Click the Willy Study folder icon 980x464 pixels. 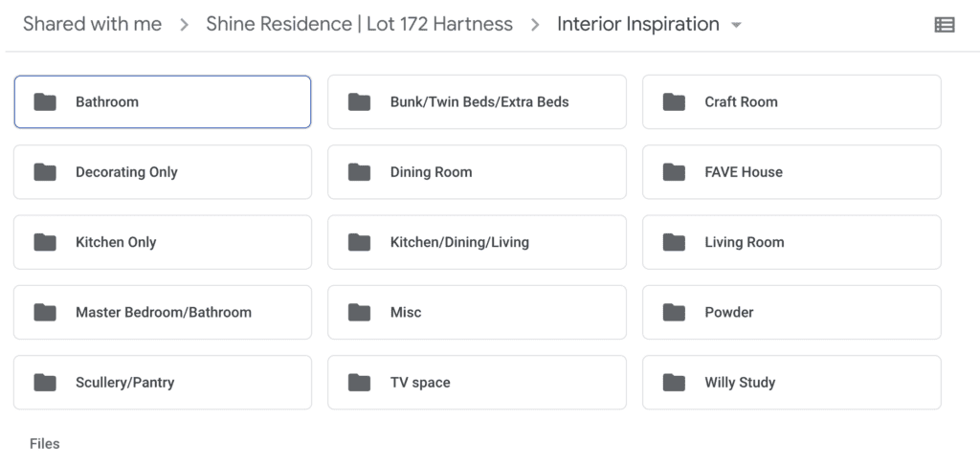pyautogui.click(x=674, y=383)
